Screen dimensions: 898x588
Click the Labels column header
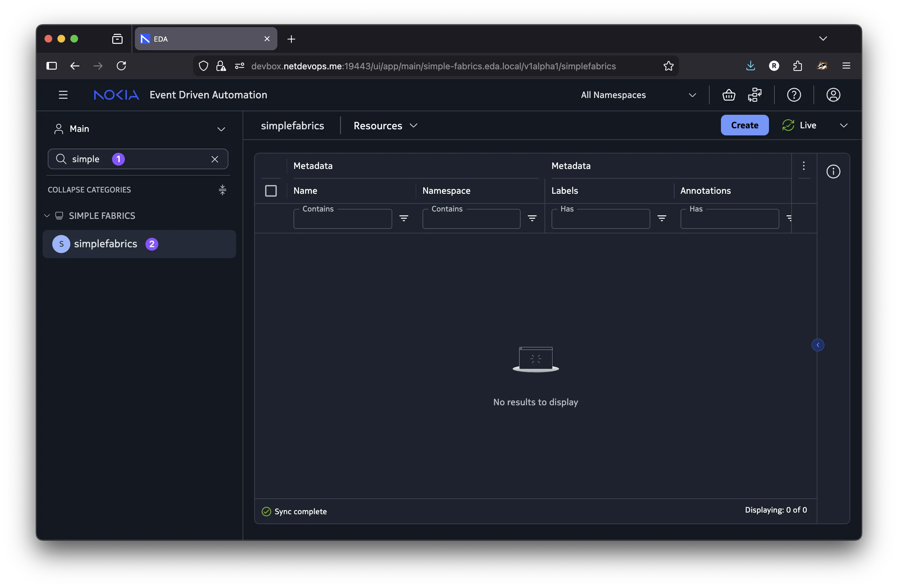[564, 191]
